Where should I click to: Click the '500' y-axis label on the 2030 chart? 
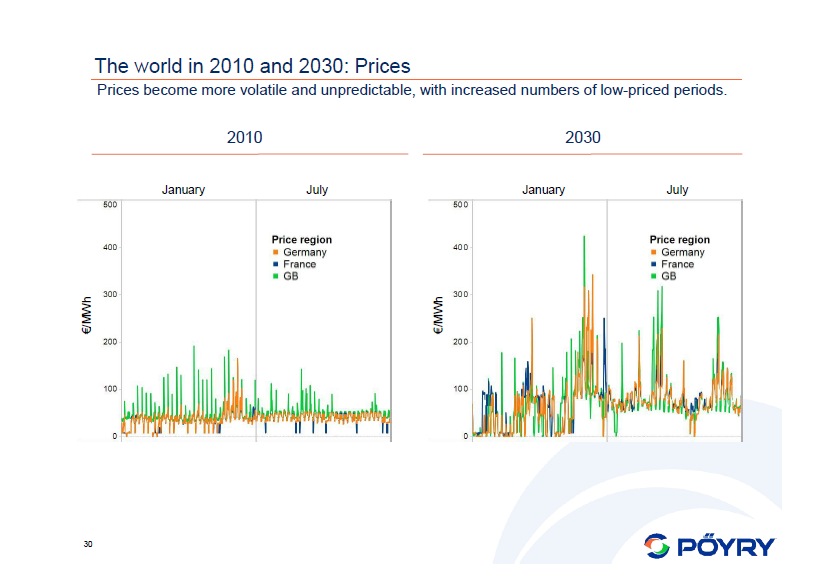[x=461, y=205]
